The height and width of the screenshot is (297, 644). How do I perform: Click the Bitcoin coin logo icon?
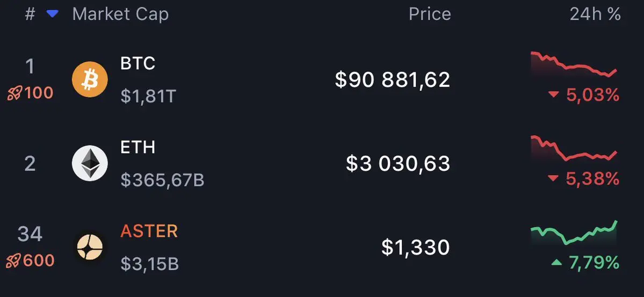(x=90, y=80)
